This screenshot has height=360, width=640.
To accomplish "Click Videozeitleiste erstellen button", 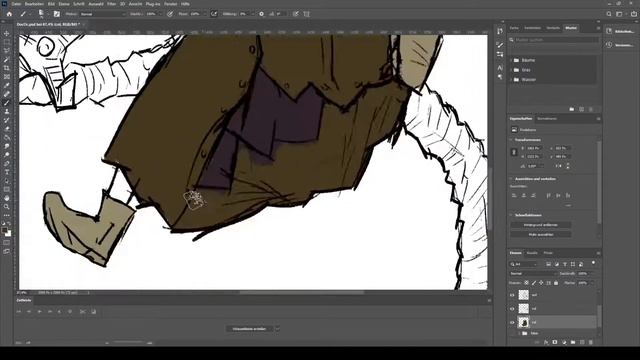I will 249,329.
